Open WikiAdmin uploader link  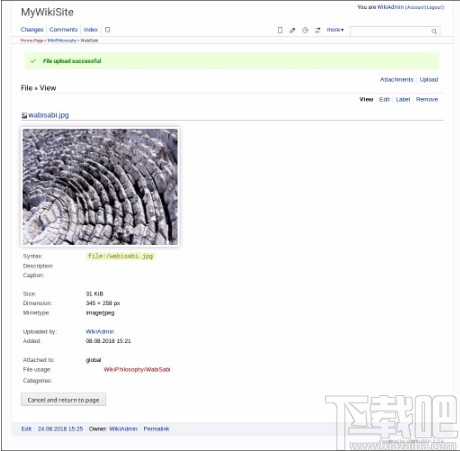pyautogui.click(x=100, y=331)
